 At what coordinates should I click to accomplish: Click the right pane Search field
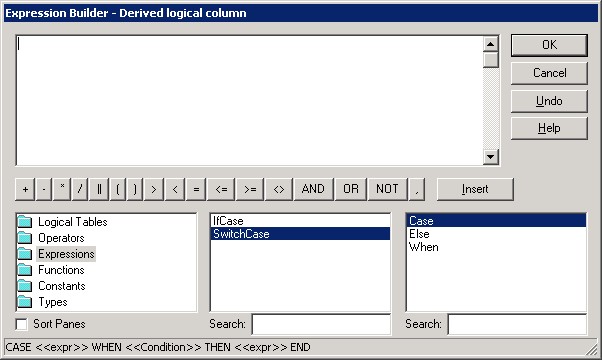pos(517,324)
